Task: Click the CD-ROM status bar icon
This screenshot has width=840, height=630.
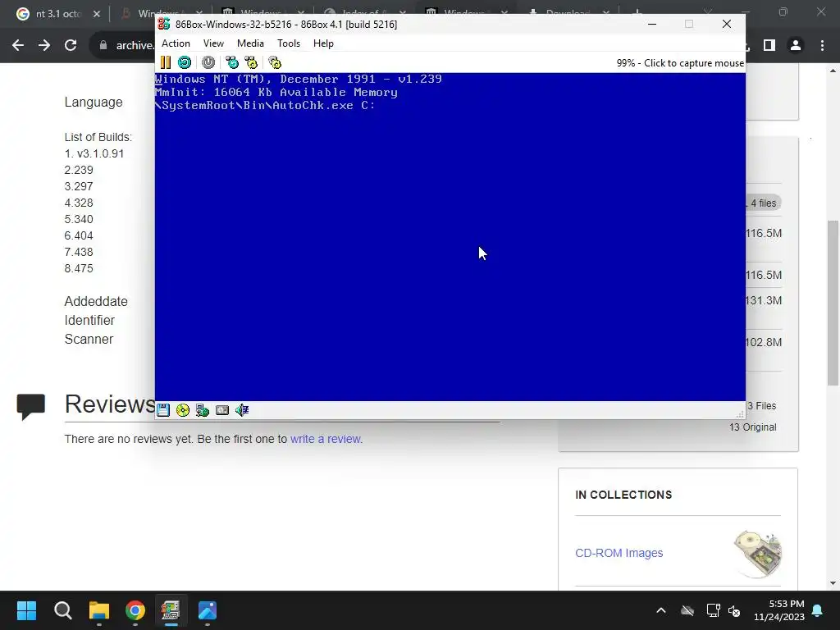Action: (x=183, y=410)
